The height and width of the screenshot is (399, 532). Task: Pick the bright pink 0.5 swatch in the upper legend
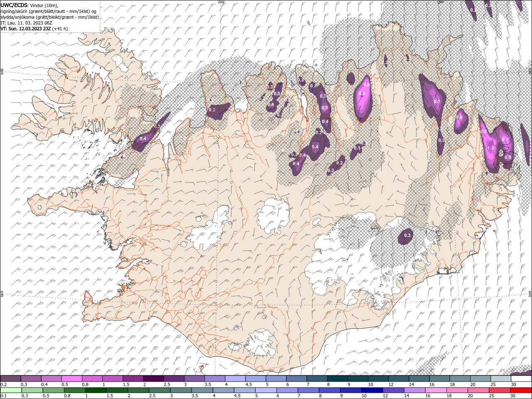[x=71, y=379]
